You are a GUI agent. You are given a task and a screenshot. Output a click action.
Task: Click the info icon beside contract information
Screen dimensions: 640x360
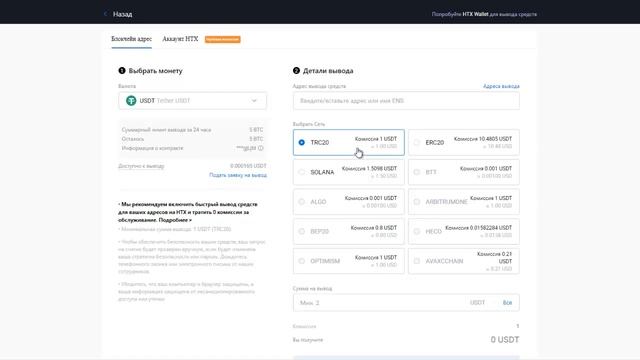(x=261, y=148)
